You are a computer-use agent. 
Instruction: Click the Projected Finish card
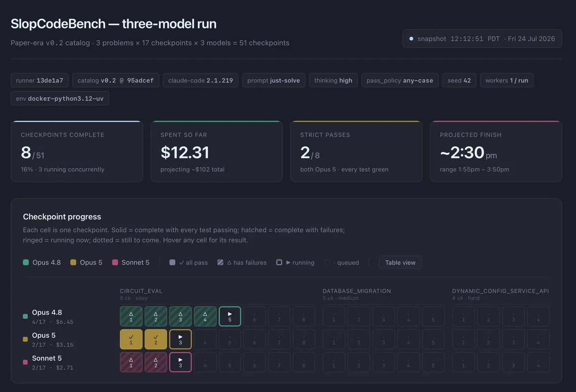(x=496, y=152)
